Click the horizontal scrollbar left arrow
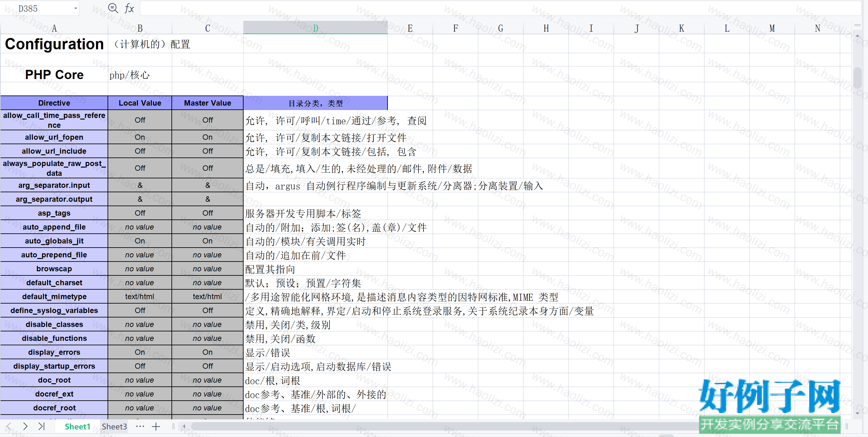The image size is (868, 437). tap(184, 427)
